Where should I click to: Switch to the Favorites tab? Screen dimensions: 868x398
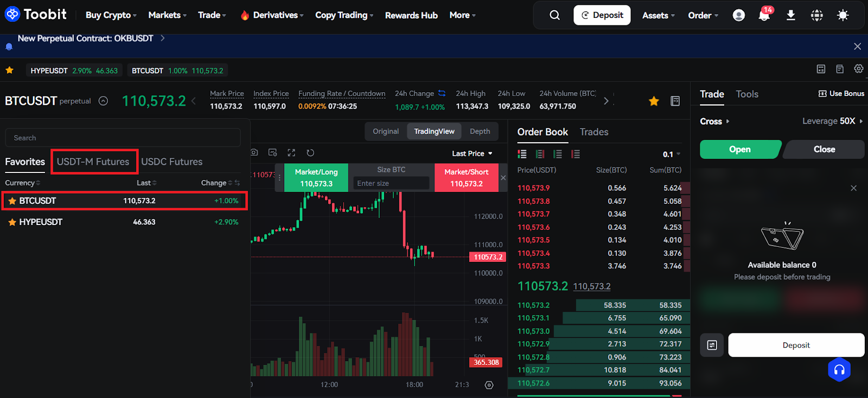25,162
